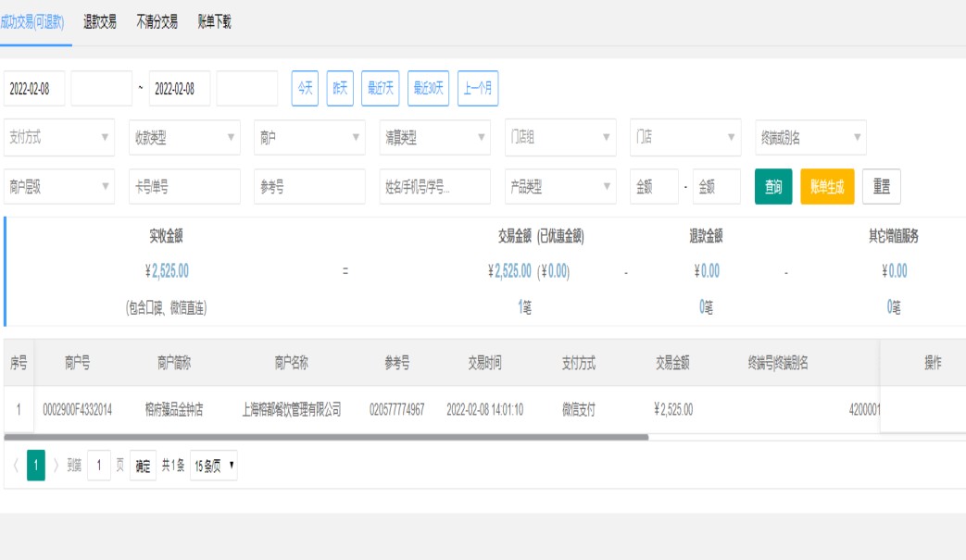Go to the 账单下载 tab

coord(214,22)
